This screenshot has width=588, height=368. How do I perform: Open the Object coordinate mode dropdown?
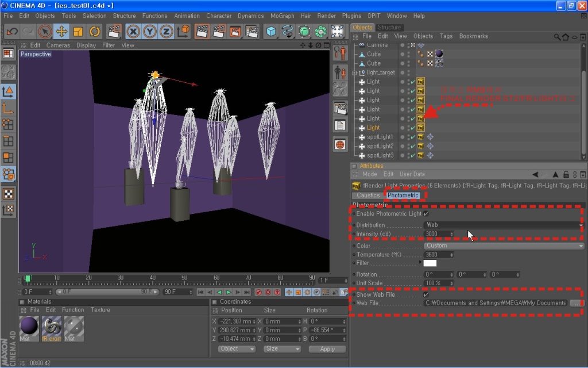coord(237,349)
